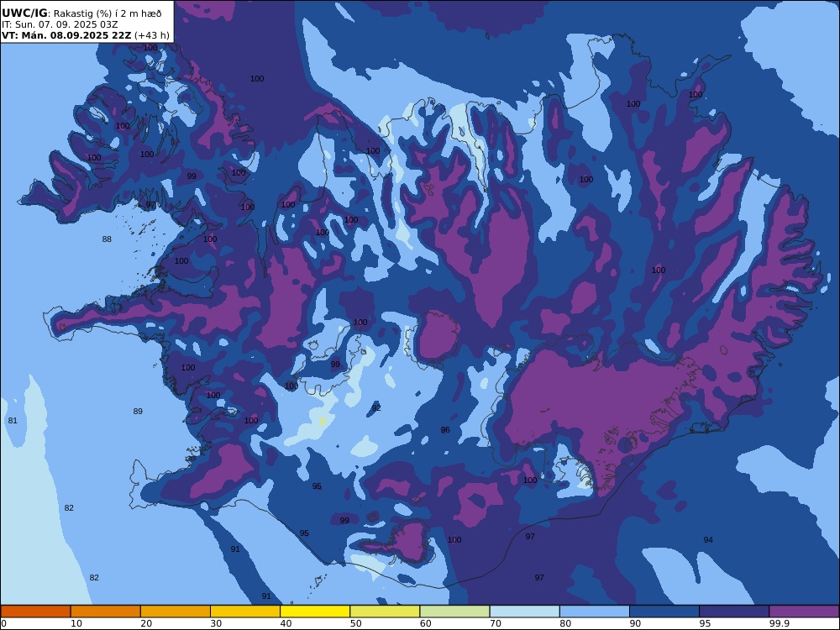Screen dimensions: 840x630
Task: Click the legend tick label 70
Action: (x=496, y=623)
